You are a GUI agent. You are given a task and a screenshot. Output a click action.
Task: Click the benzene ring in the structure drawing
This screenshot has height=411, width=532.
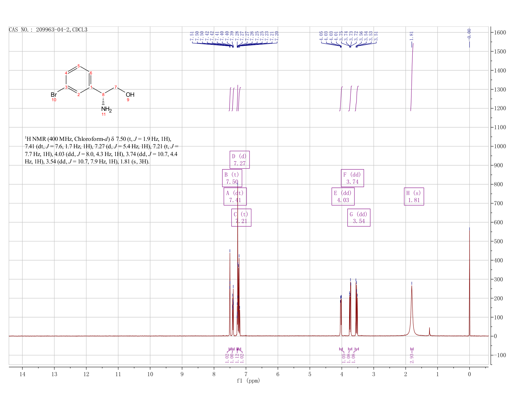pyautogui.click(x=78, y=80)
